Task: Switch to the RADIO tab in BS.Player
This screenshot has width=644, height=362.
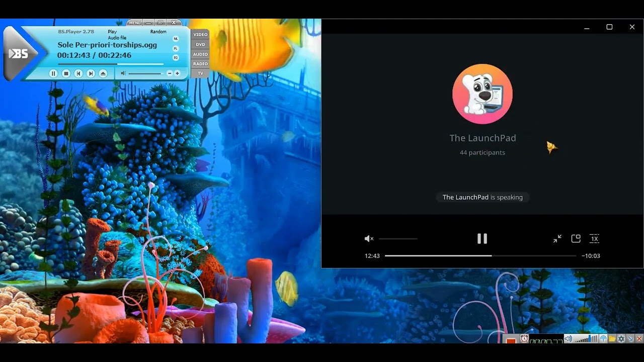Action: point(200,64)
